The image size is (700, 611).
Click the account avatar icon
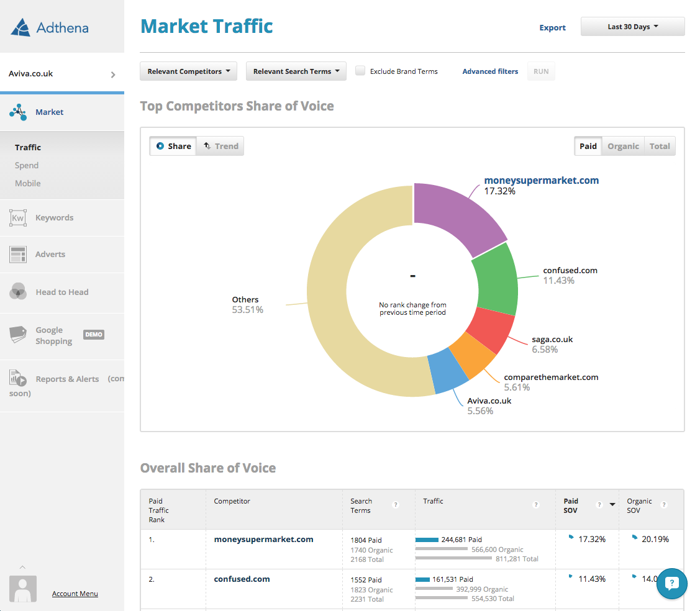pos(23,589)
